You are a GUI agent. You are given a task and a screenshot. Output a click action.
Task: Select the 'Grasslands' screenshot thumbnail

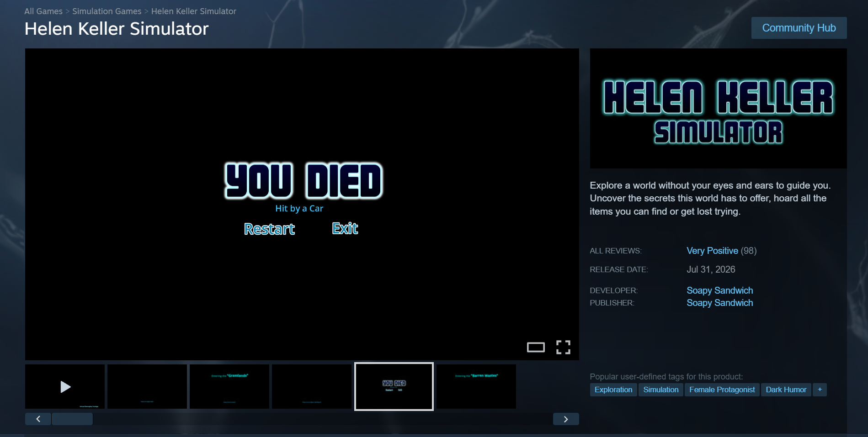[x=229, y=386]
